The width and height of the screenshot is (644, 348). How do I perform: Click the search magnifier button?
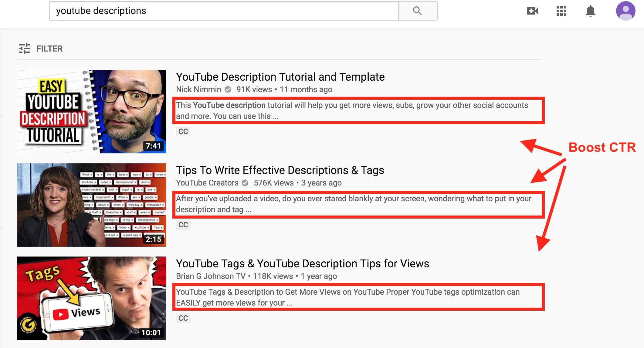click(x=418, y=11)
